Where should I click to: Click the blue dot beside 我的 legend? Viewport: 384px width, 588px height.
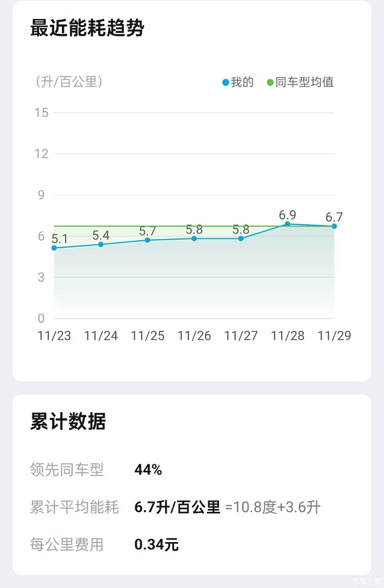pyautogui.click(x=226, y=82)
